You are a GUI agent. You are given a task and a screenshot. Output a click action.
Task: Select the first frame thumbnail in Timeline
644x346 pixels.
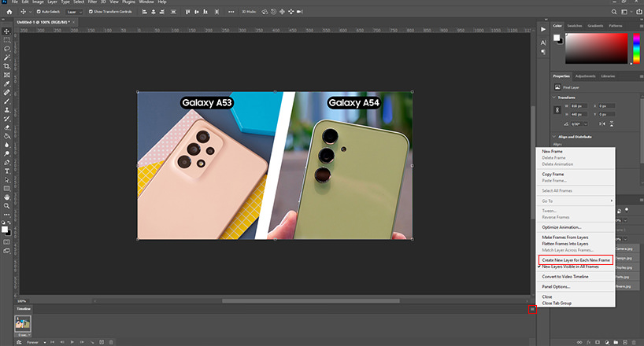(23, 324)
